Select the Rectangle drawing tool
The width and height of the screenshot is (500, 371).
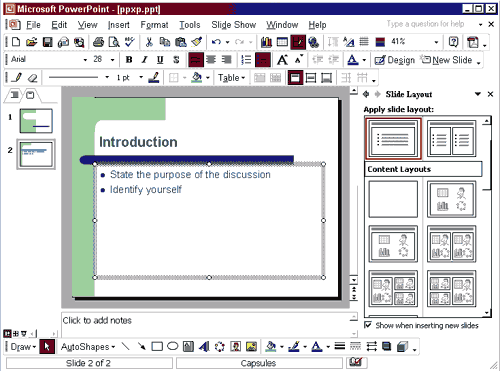pos(157,347)
